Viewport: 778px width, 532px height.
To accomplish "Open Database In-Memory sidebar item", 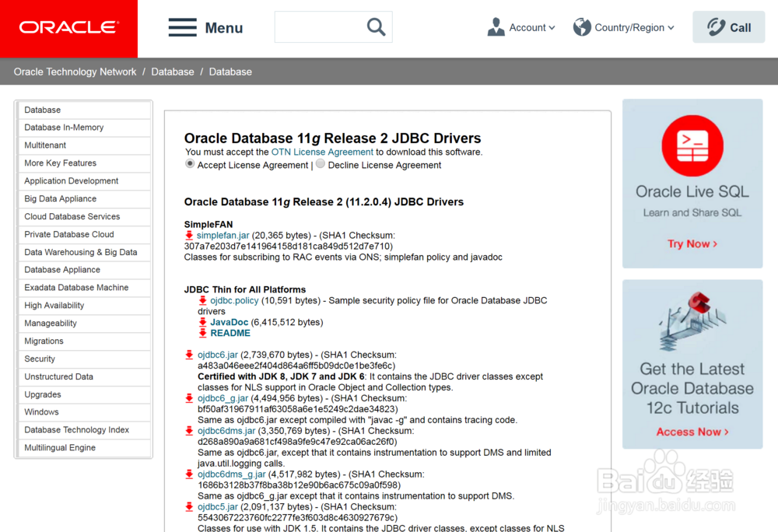I will 84,128.
